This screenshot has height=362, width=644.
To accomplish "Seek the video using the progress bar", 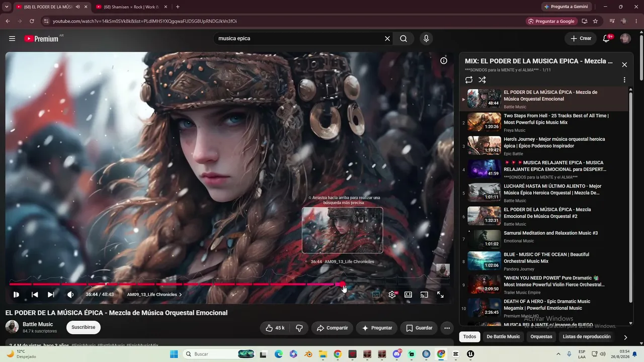I will click(x=229, y=284).
